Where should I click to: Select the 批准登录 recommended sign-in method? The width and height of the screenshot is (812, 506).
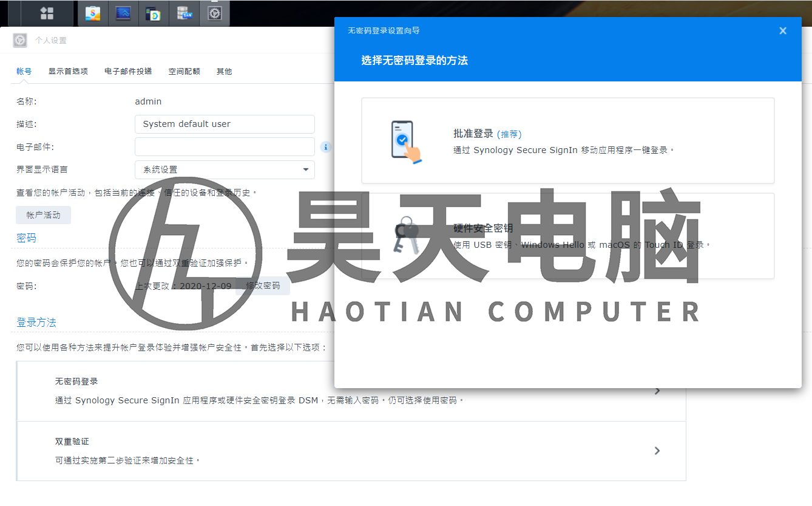point(567,140)
